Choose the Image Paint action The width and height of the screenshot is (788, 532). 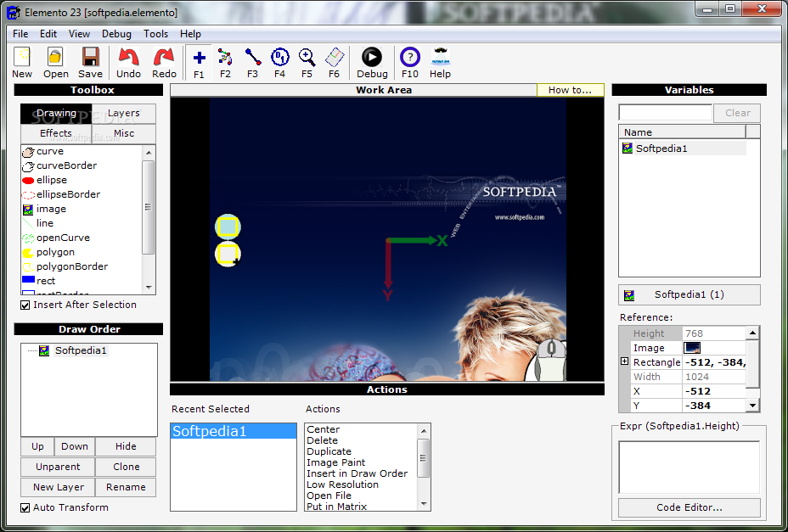click(335, 462)
